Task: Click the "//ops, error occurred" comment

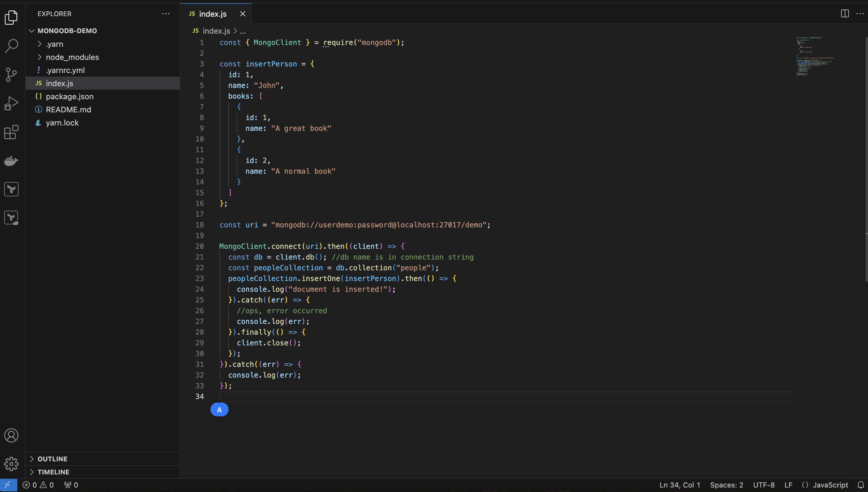Action: [282, 311]
